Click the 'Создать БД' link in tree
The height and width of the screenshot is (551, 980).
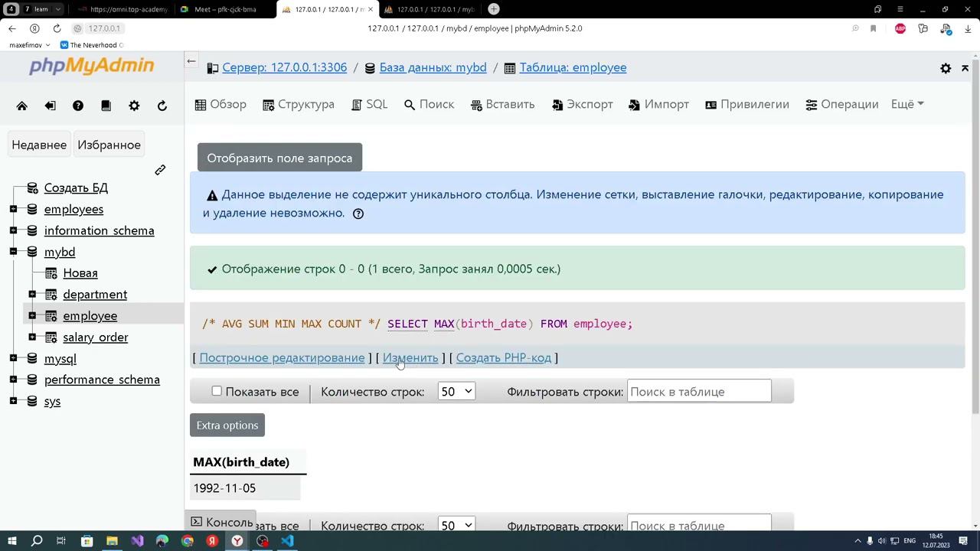(76, 187)
